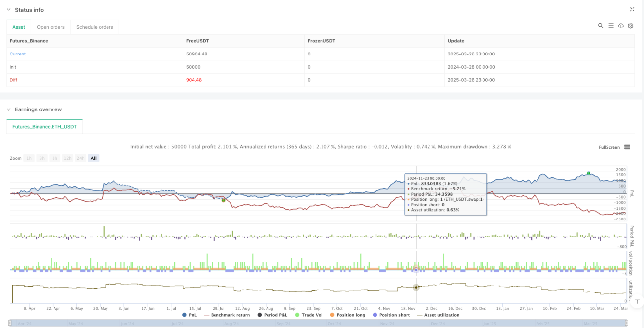Switch to the Open orders tab
The height and width of the screenshot is (328, 644).
point(51,27)
